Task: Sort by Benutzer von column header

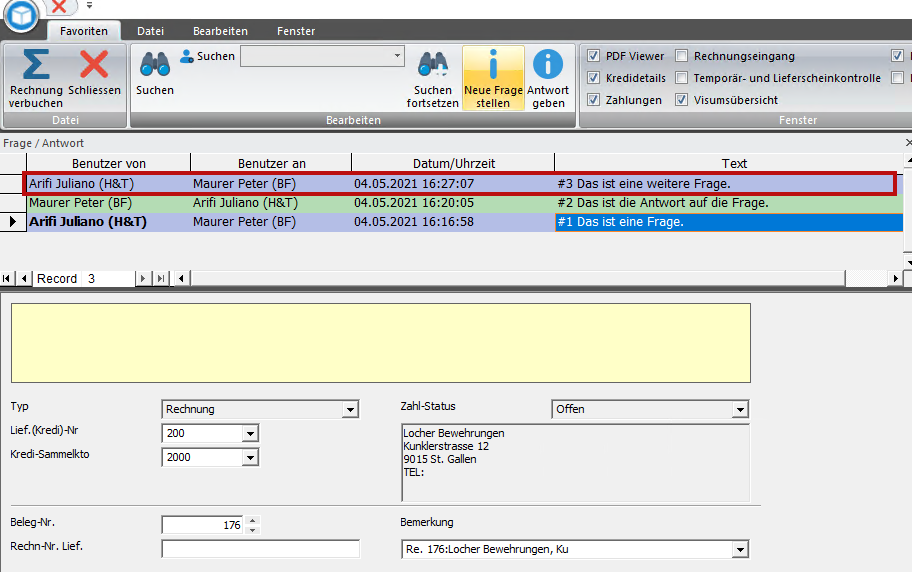Action: [x=109, y=164]
